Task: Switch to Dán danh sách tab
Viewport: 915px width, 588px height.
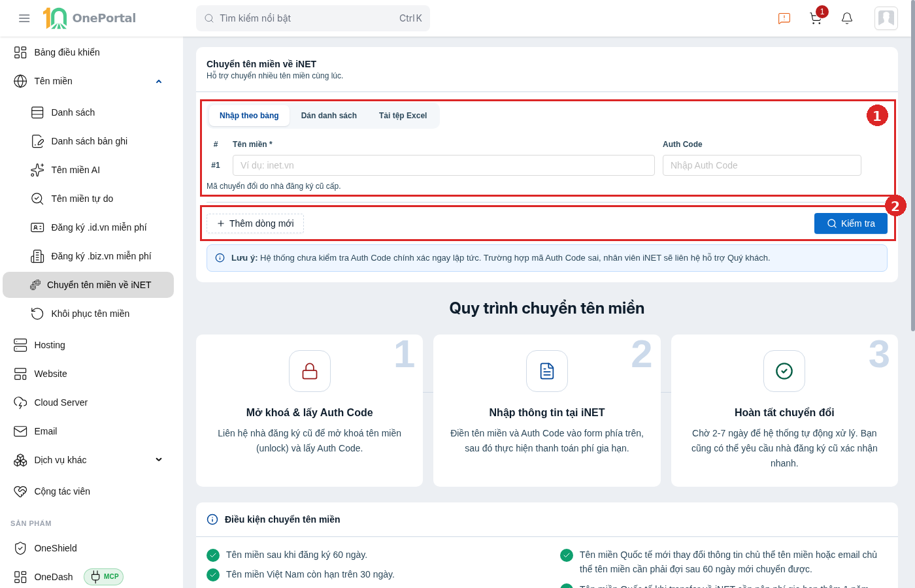Action: 329,116
